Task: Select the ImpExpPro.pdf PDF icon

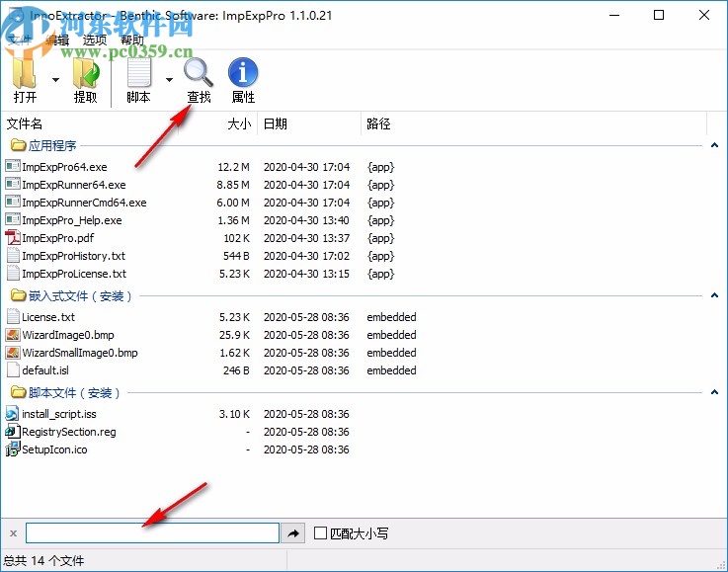Action: (13, 238)
